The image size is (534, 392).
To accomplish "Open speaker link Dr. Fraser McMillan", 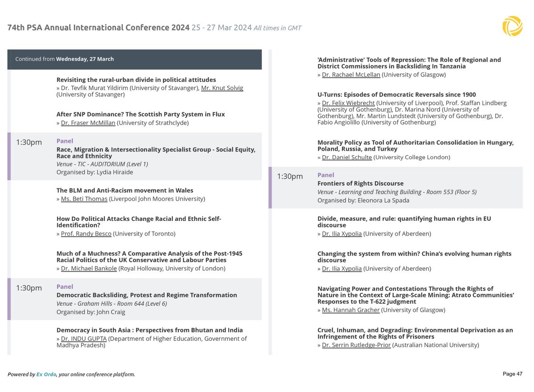I will [x=88, y=123].
